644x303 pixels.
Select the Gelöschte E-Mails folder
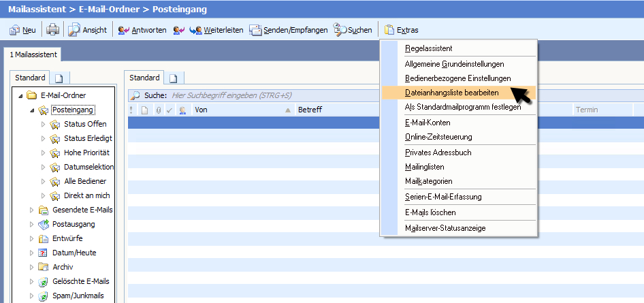click(x=80, y=281)
